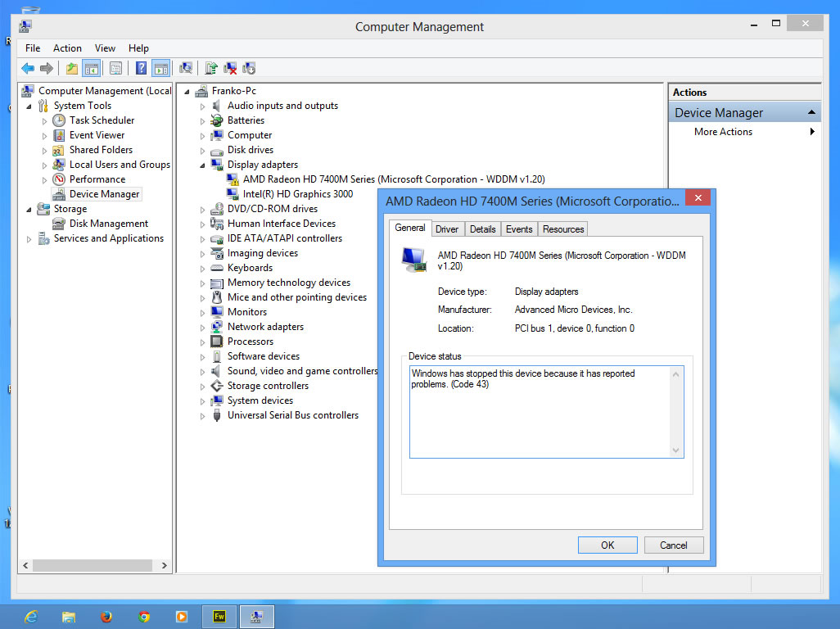Click the Batteries category icon
The width and height of the screenshot is (840, 629).
(x=217, y=120)
